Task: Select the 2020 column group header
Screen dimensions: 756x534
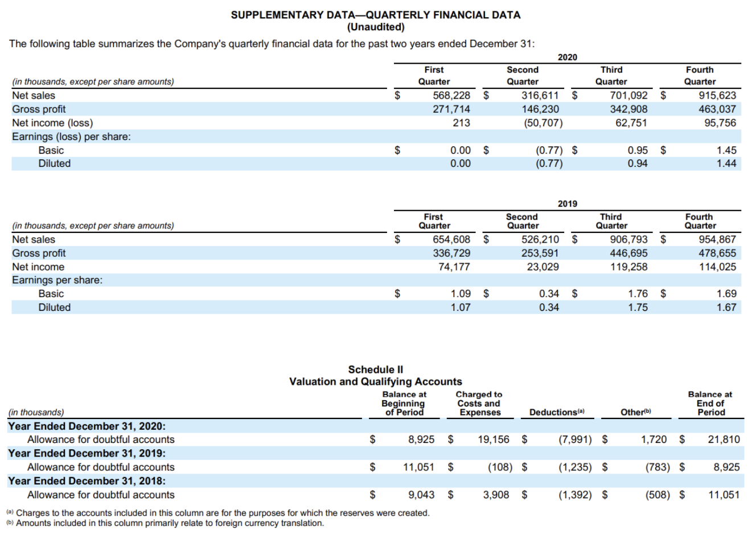Action: 568,56
